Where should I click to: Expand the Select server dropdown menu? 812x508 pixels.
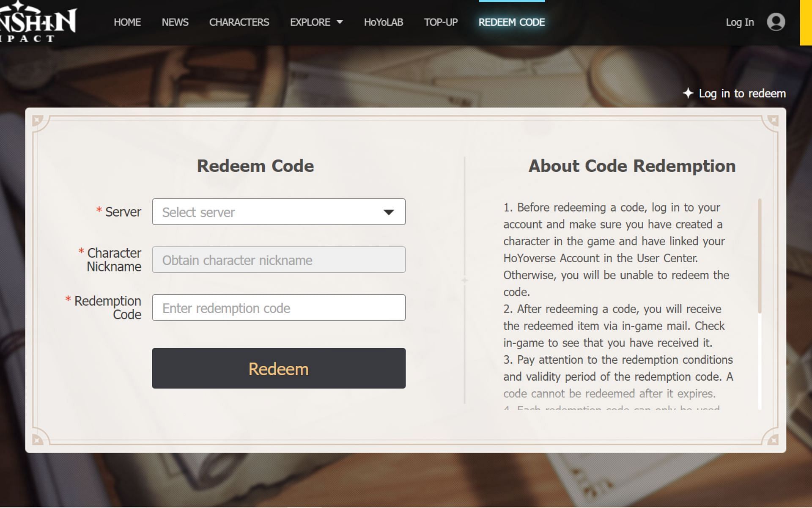(278, 211)
